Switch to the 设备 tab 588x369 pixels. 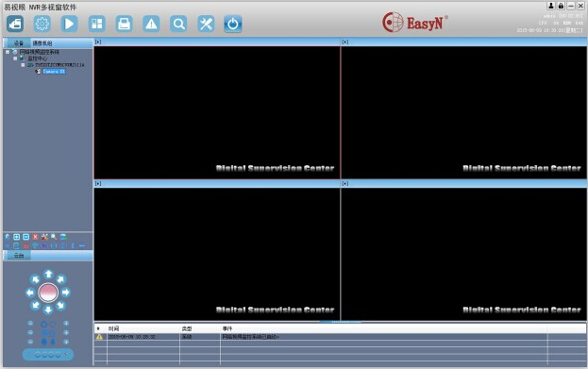click(18, 43)
